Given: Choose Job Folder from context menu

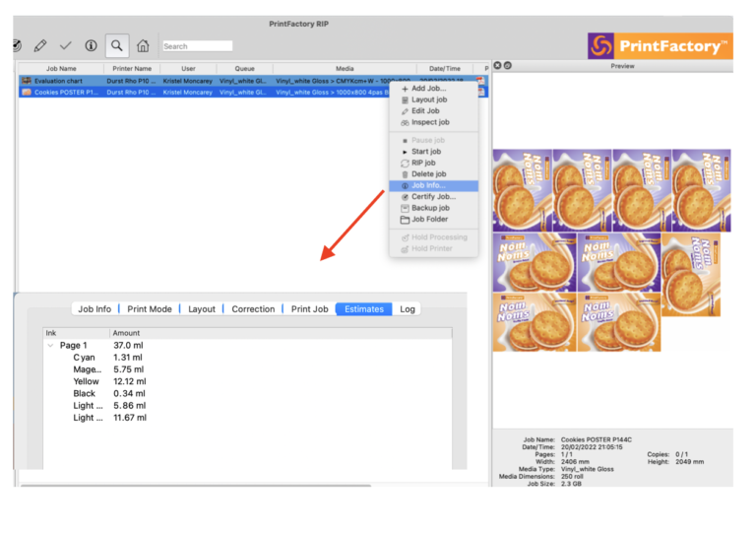Looking at the screenshot, I should pyautogui.click(x=433, y=219).
